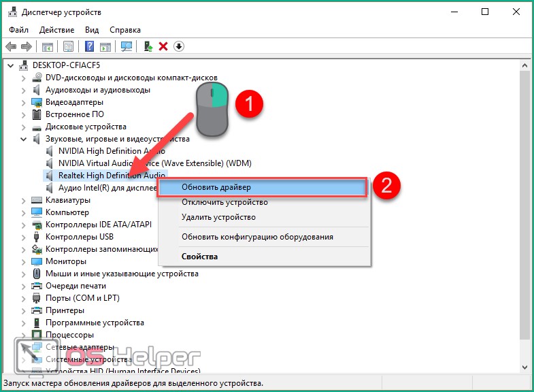Choose Удалить устройство in context menu

pyautogui.click(x=264, y=217)
